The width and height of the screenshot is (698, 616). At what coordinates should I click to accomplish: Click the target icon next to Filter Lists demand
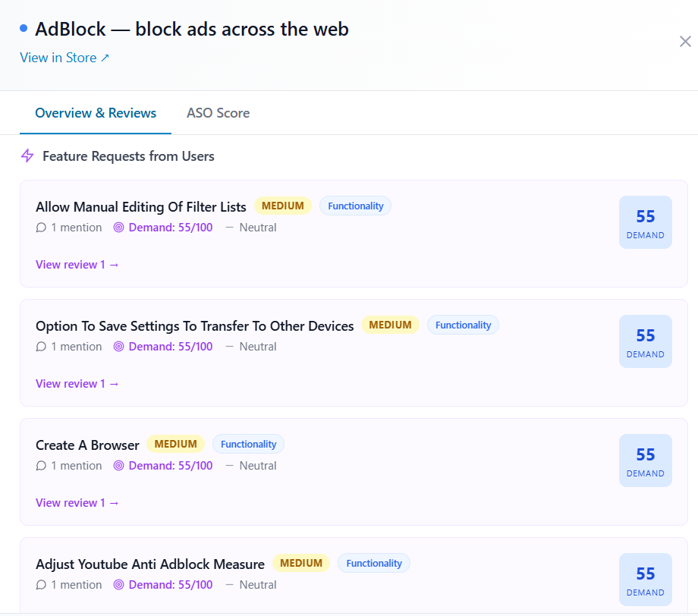tap(118, 228)
